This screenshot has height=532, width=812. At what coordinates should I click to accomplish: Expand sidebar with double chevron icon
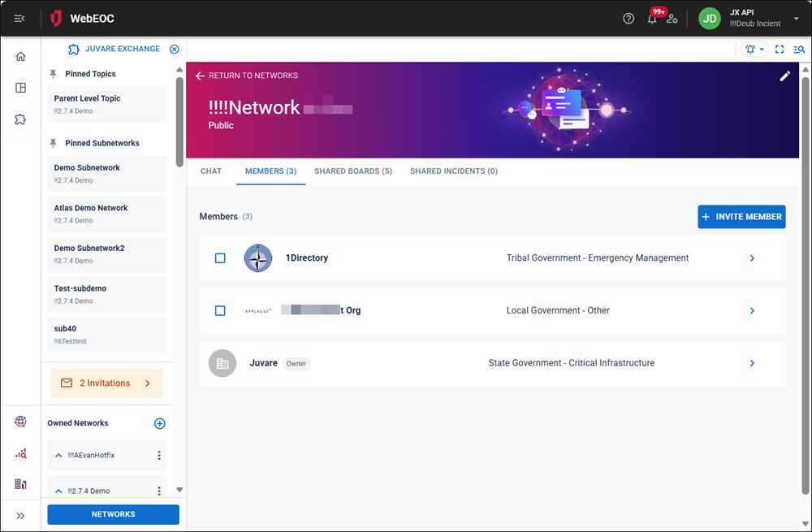(21, 516)
